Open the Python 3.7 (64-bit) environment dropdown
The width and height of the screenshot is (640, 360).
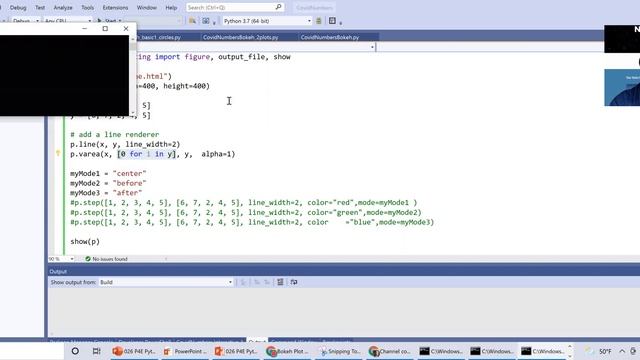[267, 21]
